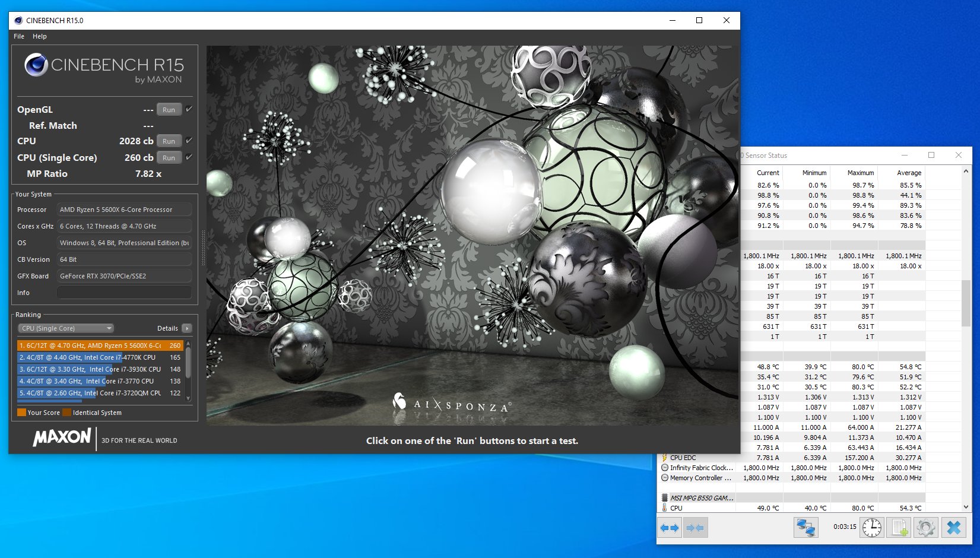Click the orange Your Score swatch

coord(21,413)
